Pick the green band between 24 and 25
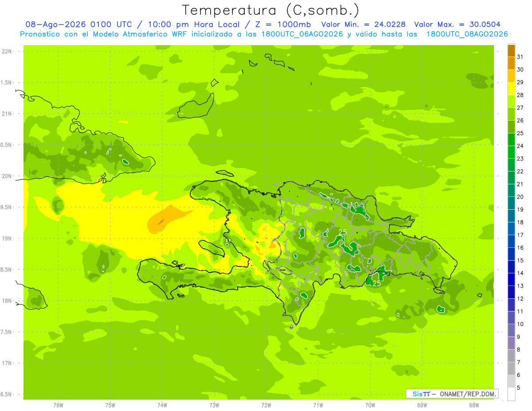The width and height of the screenshot is (532, 411). coord(511,140)
